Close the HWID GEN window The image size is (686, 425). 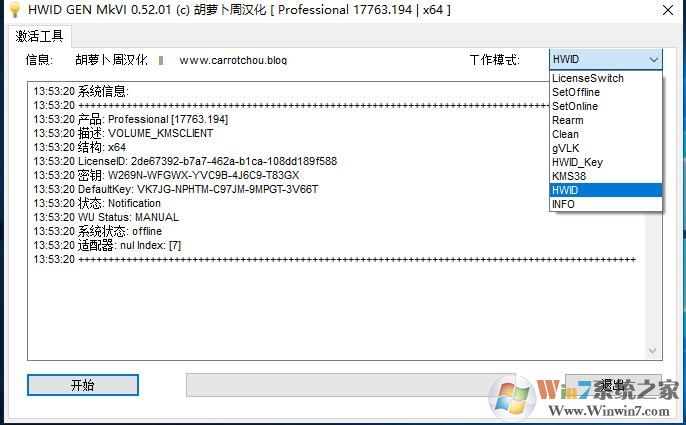668,10
